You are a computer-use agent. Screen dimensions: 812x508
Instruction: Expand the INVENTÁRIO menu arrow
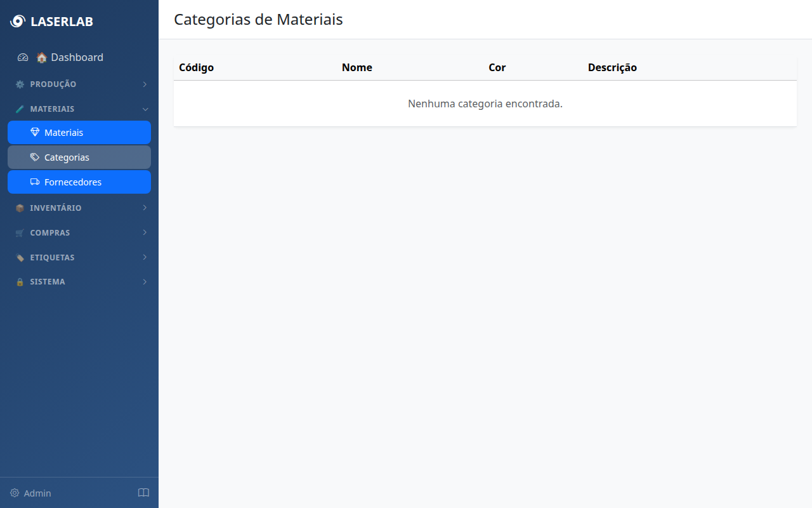coord(144,208)
